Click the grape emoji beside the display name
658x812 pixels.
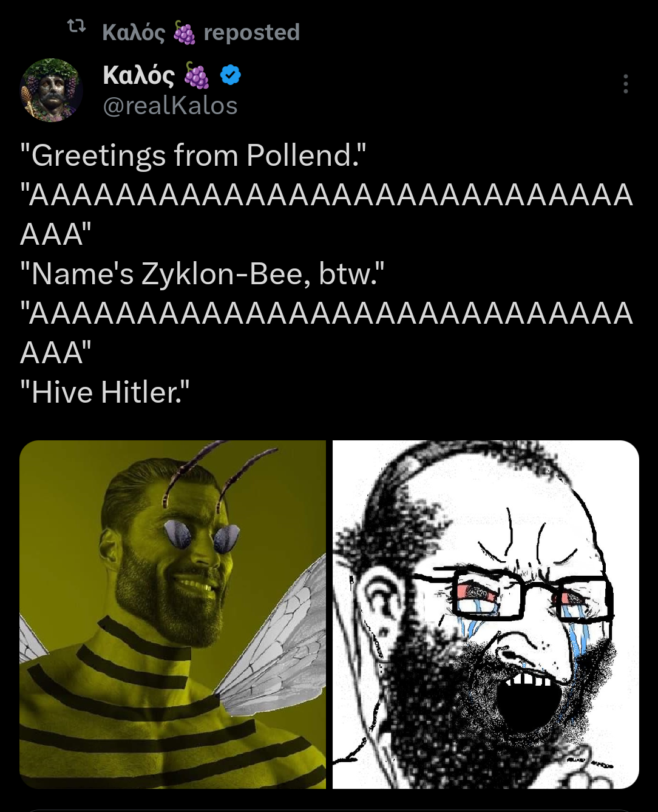click(196, 76)
